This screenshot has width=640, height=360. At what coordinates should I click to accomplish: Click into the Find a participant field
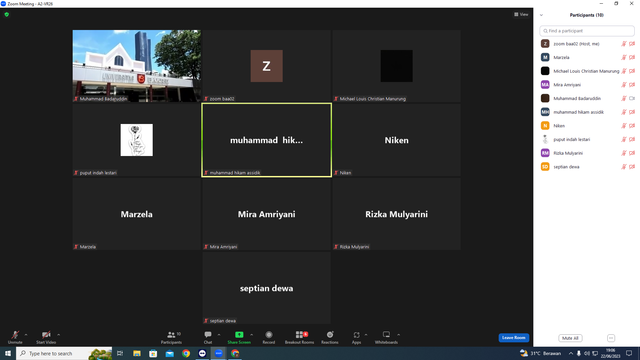coord(587,31)
